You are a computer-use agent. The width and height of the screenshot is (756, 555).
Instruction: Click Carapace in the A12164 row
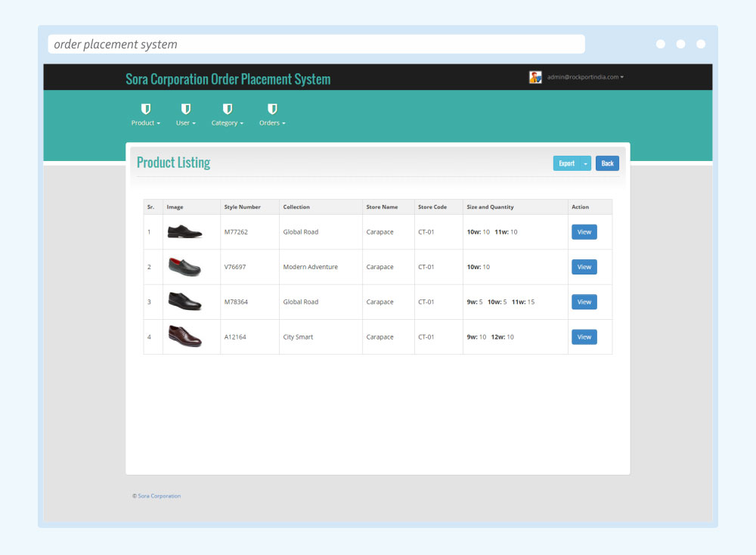[x=380, y=337]
